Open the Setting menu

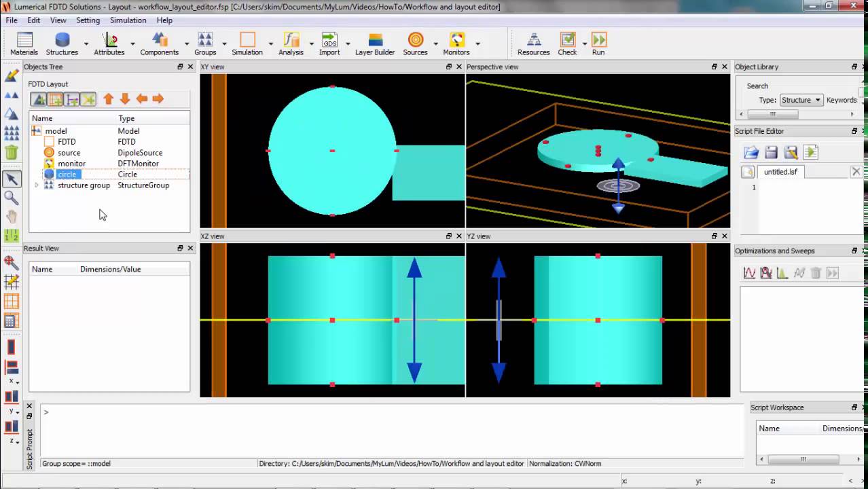coord(88,20)
